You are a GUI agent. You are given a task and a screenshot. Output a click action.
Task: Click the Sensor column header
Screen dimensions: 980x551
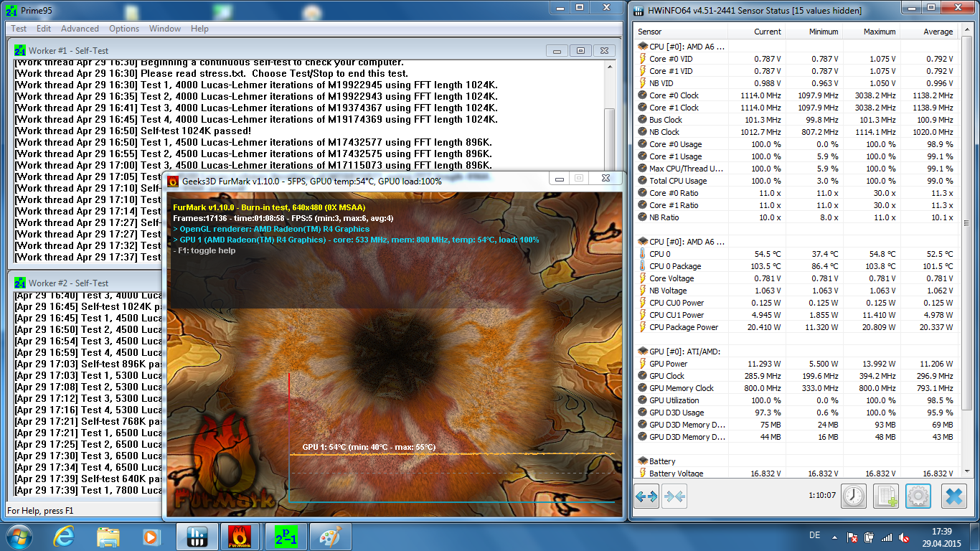click(681, 32)
